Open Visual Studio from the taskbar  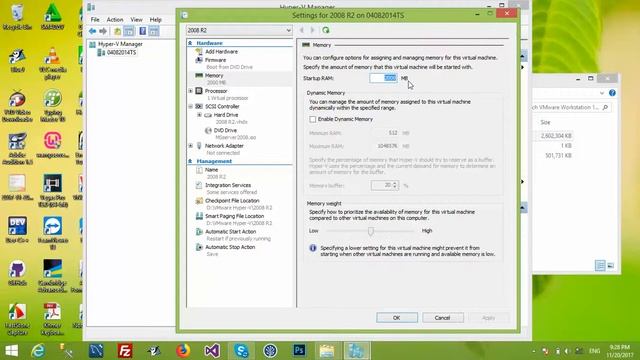(212, 351)
